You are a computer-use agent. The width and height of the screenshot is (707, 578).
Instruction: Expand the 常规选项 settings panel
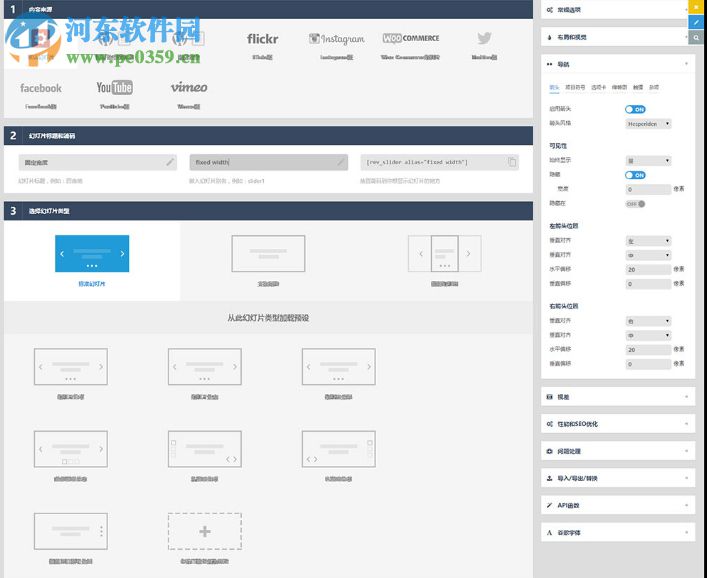(618, 10)
